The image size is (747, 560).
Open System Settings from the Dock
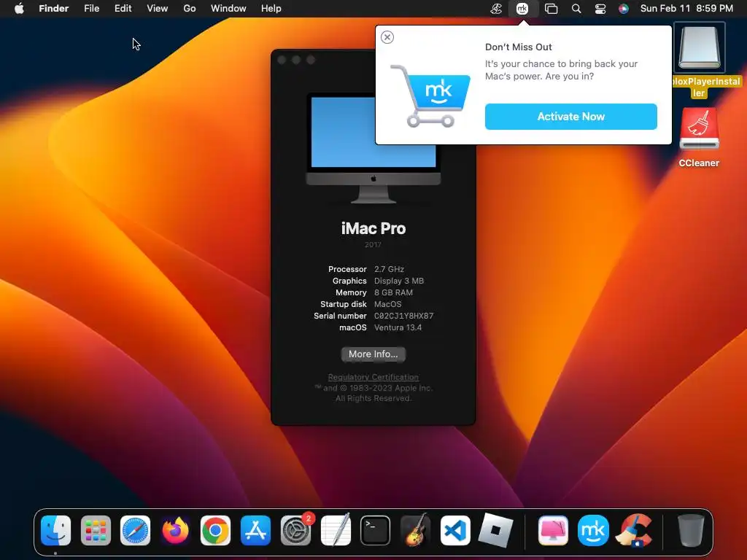pyautogui.click(x=295, y=531)
